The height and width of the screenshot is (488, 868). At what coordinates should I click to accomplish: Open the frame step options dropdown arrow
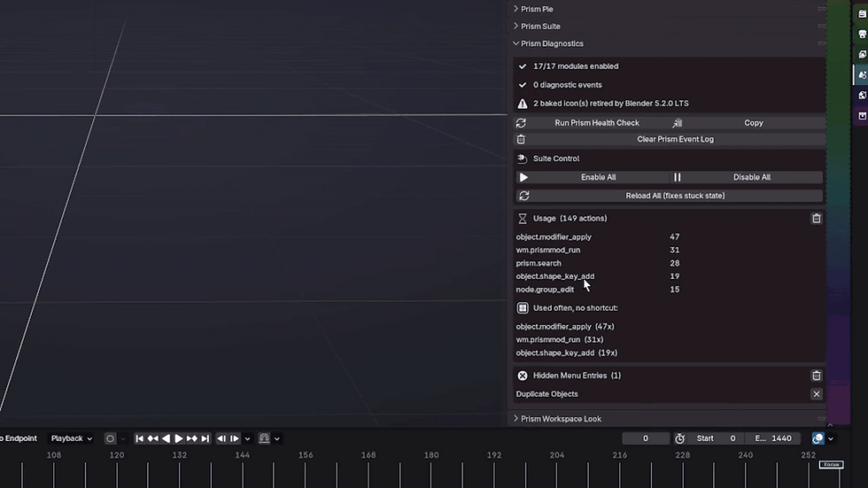click(247, 438)
